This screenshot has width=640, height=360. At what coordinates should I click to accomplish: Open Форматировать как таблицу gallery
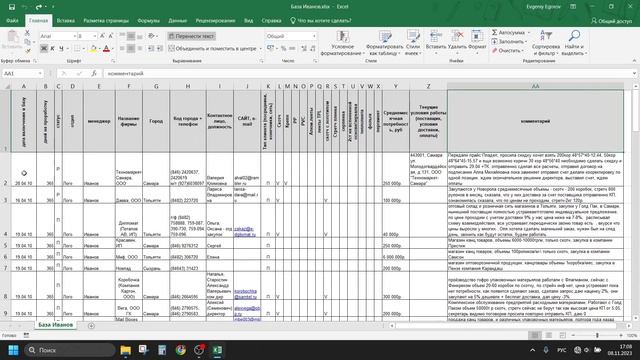pos(385,43)
